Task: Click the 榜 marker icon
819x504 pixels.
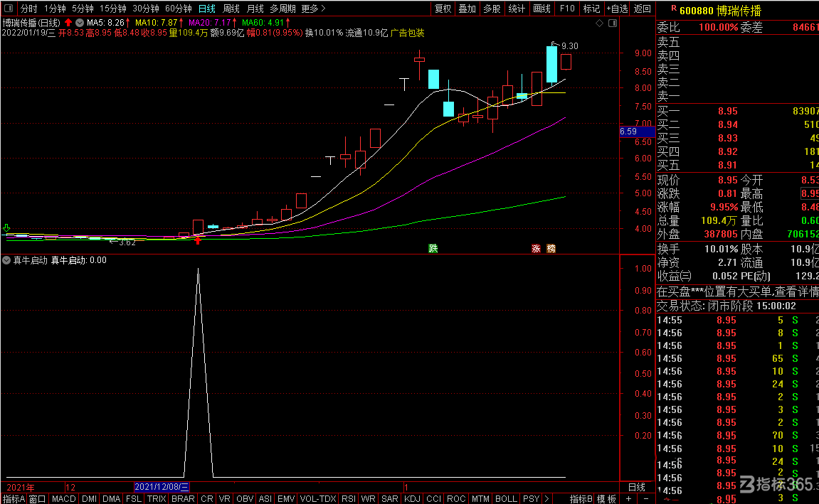Action: 551,248
